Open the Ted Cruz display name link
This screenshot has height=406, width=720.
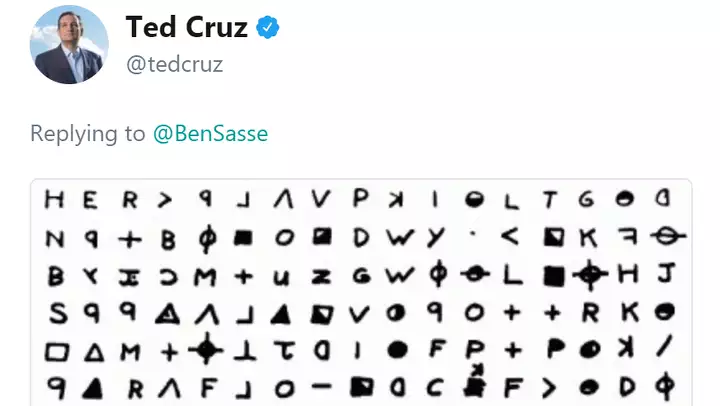pos(186,28)
